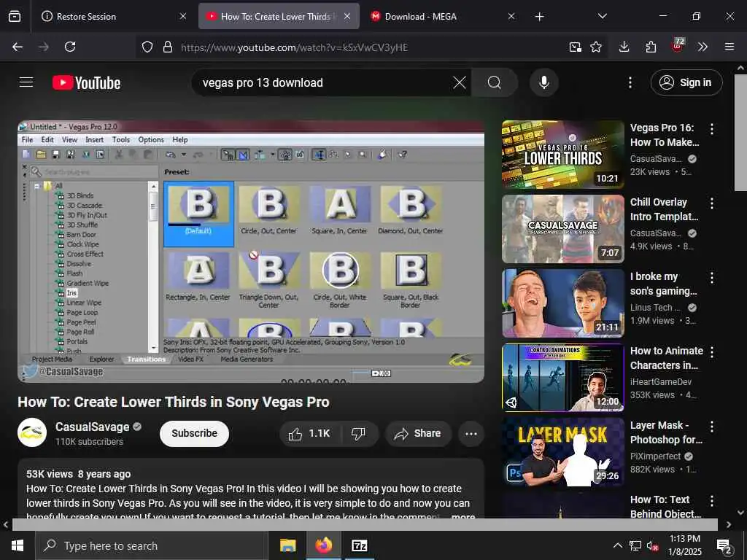Click Windows taskbar search box
This screenshot has width=747, height=560.
pyautogui.click(x=152, y=545)
